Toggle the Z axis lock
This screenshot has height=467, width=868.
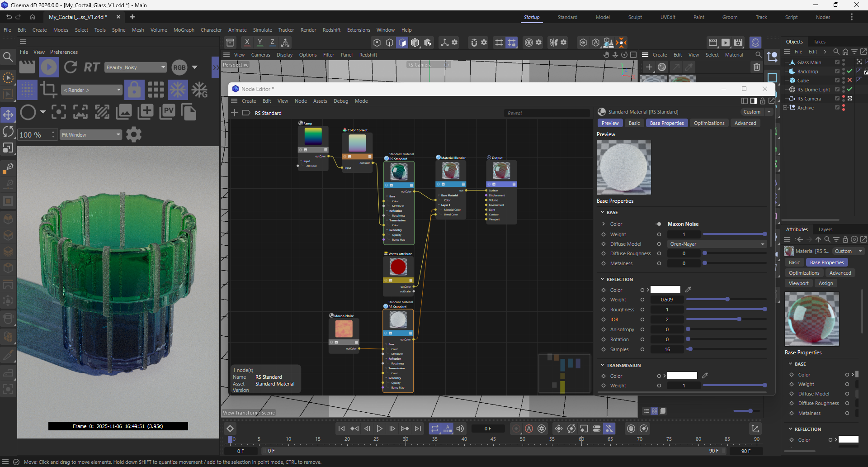click(273, 43)
